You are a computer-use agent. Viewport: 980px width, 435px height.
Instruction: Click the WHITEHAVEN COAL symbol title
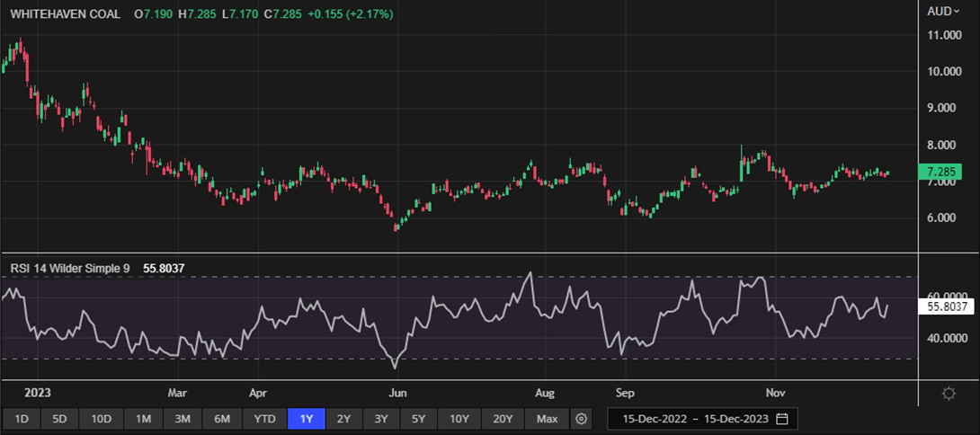point(65,13)
